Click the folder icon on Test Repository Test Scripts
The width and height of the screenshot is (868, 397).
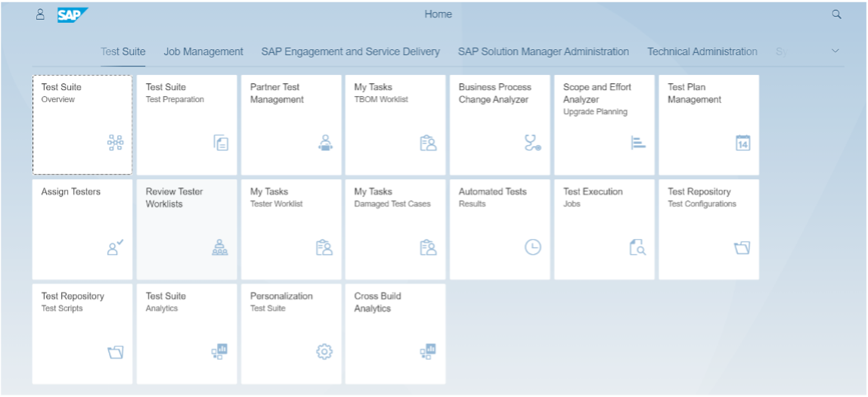(x=115, y=352)
